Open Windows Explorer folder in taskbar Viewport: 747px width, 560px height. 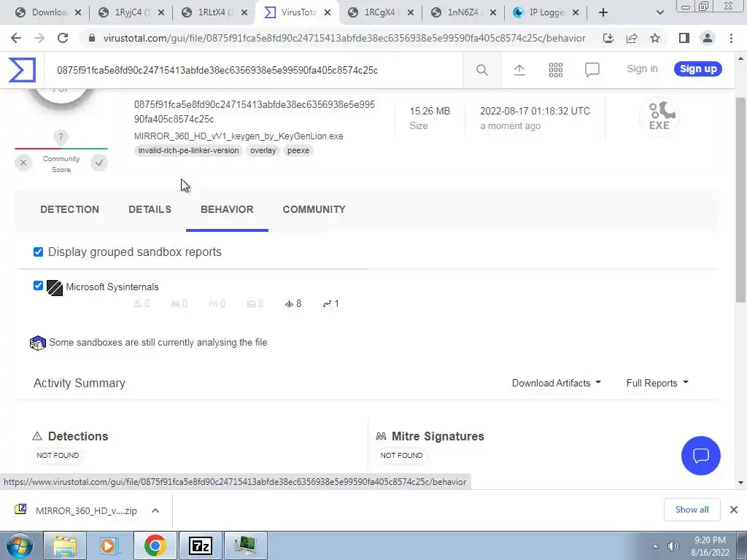tap(65, 545)
